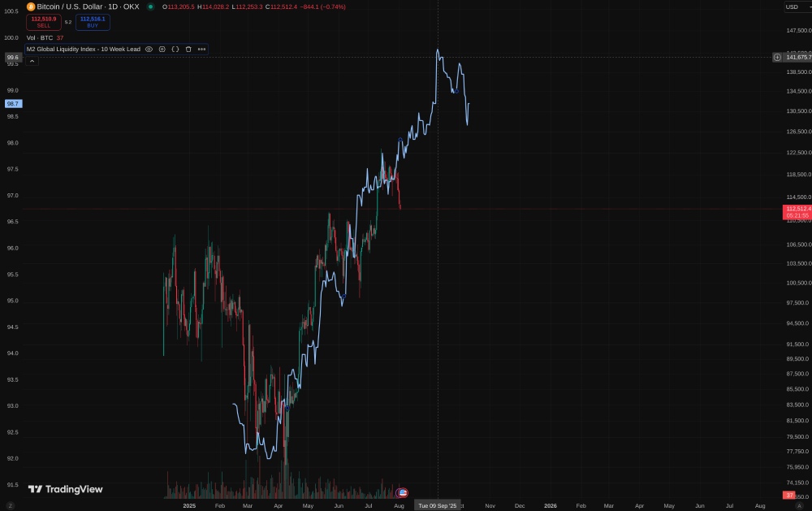Open the USD currency dropdown
This screenshot has height=511, width=812.
(797, 6)
